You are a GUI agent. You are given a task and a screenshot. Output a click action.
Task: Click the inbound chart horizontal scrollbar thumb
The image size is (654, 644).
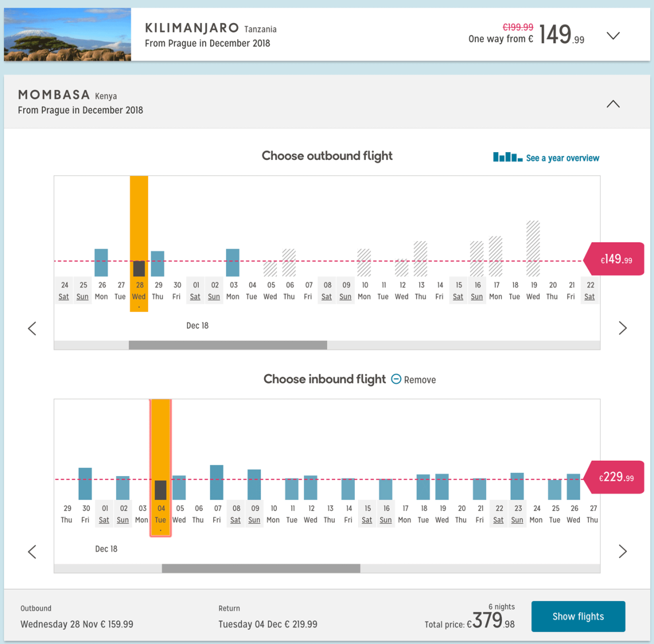point(261,569)
